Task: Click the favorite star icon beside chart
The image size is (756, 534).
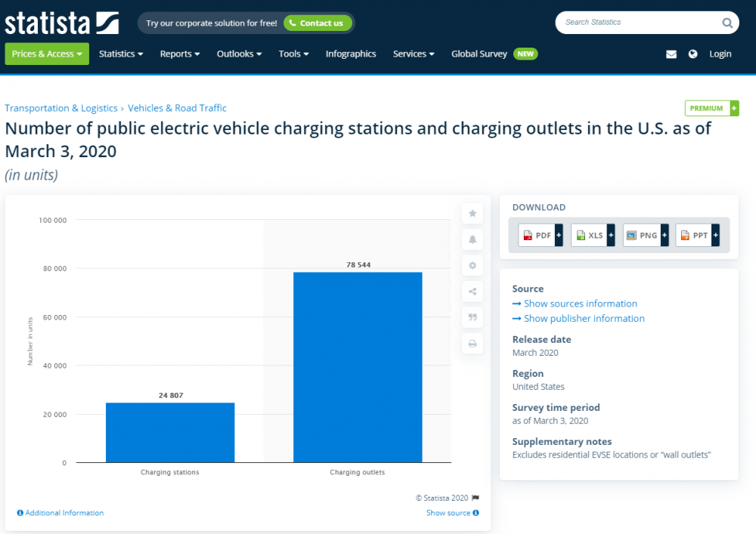Action: [472, 214]
